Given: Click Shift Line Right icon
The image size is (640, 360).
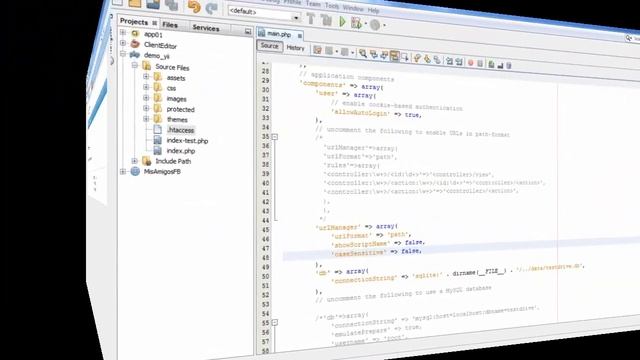Looking at the screenshot, I should pos(459,62).
